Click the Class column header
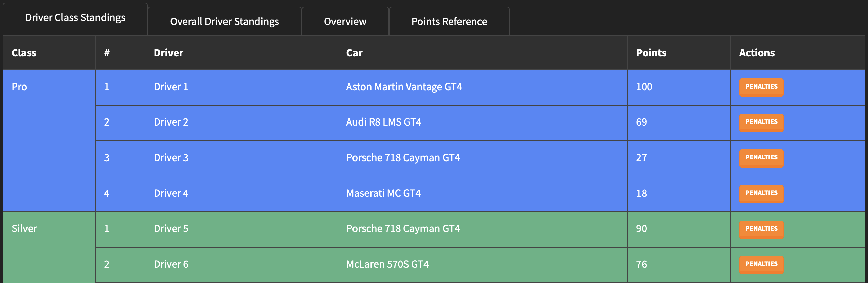The image size is (868, 283). point(24,53)
